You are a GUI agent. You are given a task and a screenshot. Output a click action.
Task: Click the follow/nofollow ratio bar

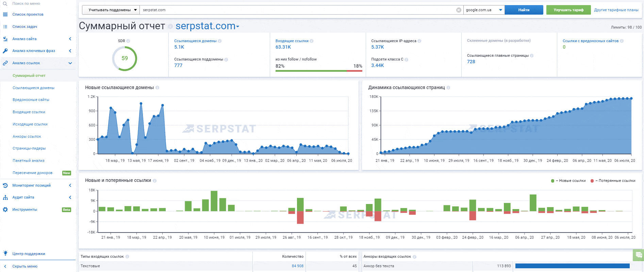319,71
